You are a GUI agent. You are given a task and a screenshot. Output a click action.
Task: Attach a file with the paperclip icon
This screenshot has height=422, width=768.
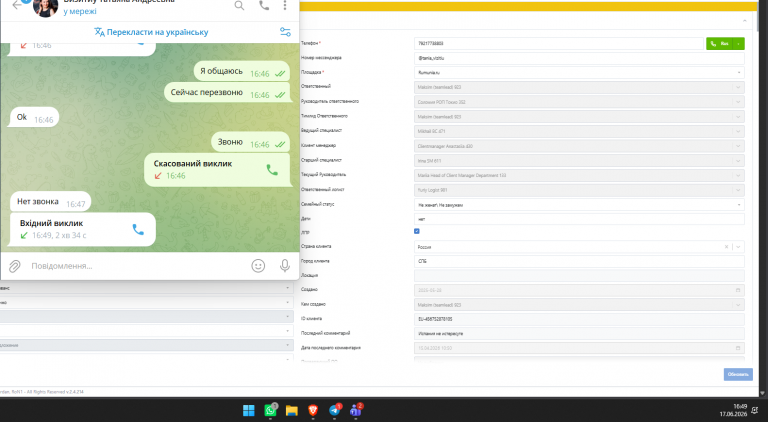15,266
